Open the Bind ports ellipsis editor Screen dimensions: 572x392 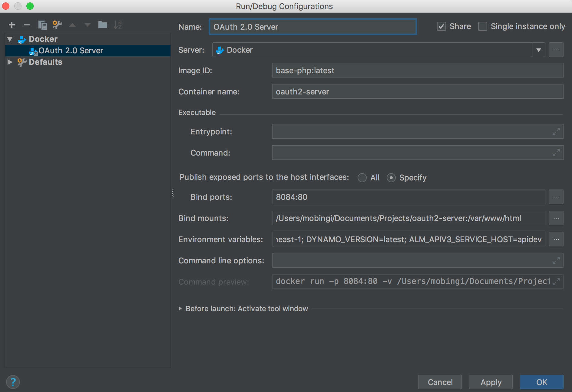[556, 197]
